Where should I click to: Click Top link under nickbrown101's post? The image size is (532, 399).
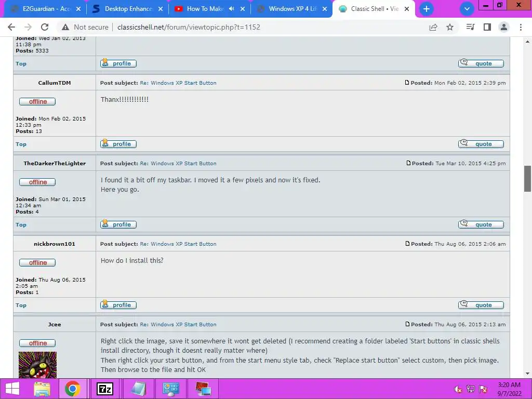[x=21, y=305]
